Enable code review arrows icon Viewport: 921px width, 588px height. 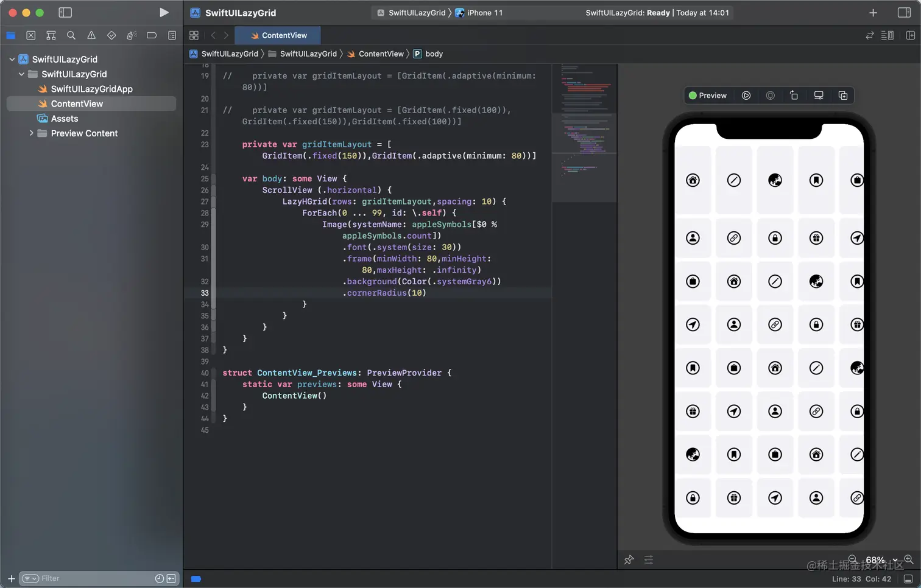[869, 35]
